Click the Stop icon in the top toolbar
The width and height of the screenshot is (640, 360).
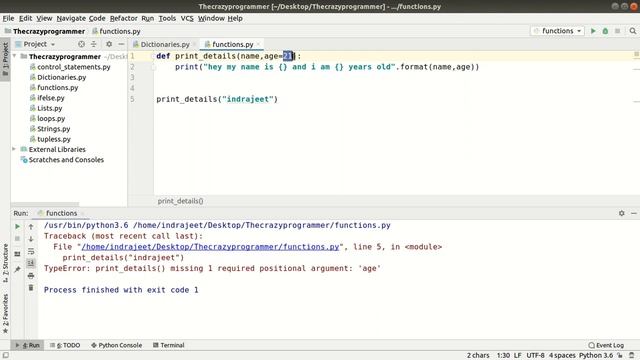pyautogui.click(x=618, y=31)
